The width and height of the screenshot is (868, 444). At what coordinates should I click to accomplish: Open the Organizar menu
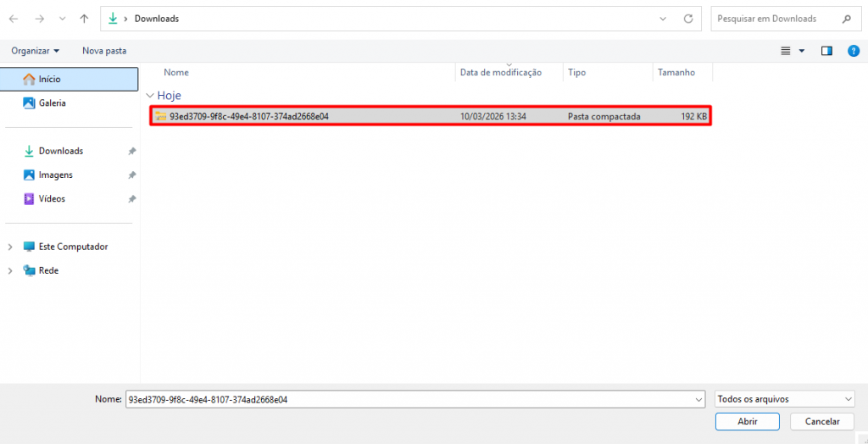(x=35, y=51)
